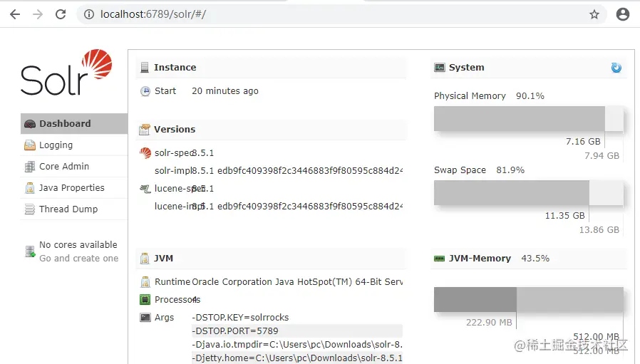Click the add-core icon beside No cores available

click(30, 251)
